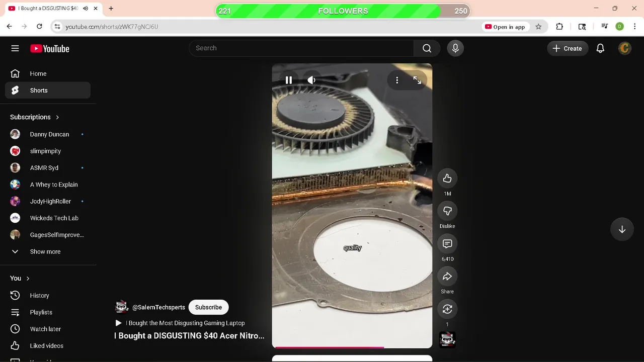Image resolution: width=644 pixels, height=362 pixels.
Task: Go to YouTube home via logo
Action: click(49, 49)
